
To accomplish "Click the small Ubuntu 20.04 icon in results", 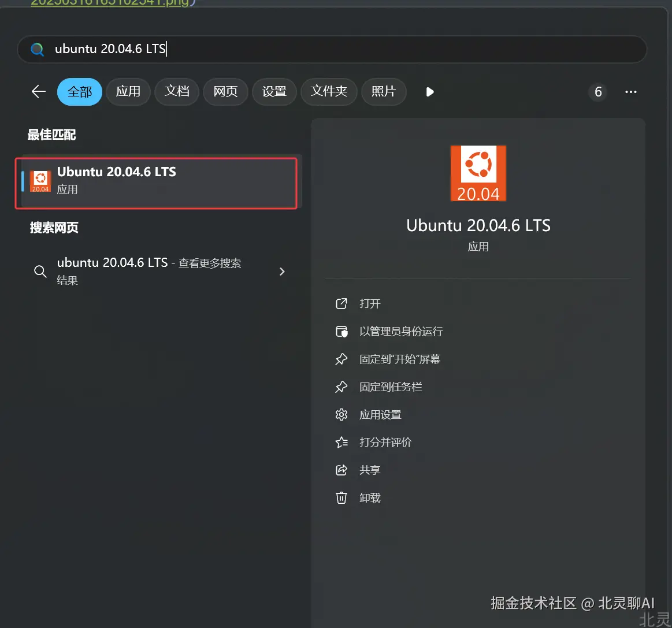I will 40,181.
